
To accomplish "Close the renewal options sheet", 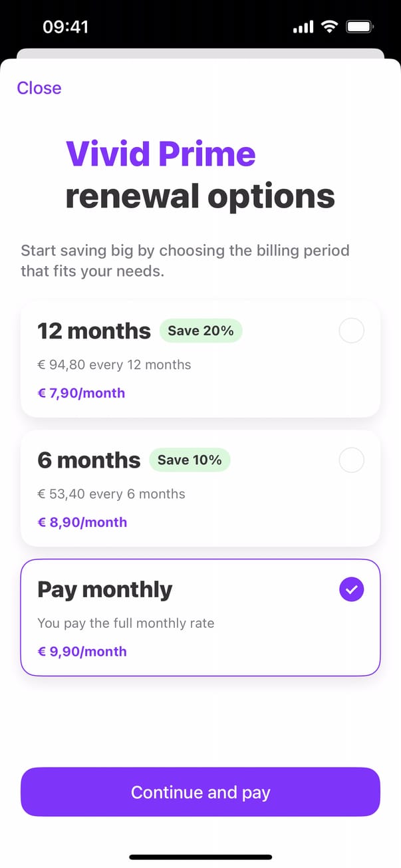I will [39, 88].
